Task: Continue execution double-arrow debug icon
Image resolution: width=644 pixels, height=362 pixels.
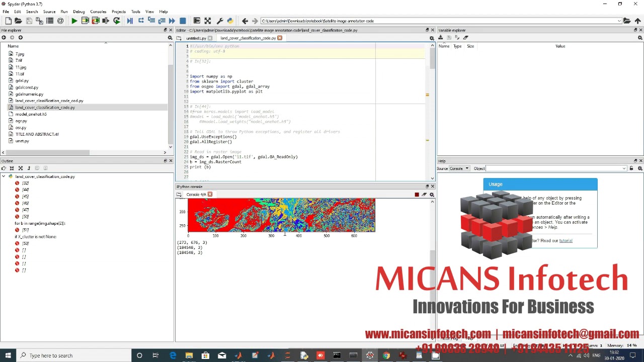Action: click(x=172, y=21)
